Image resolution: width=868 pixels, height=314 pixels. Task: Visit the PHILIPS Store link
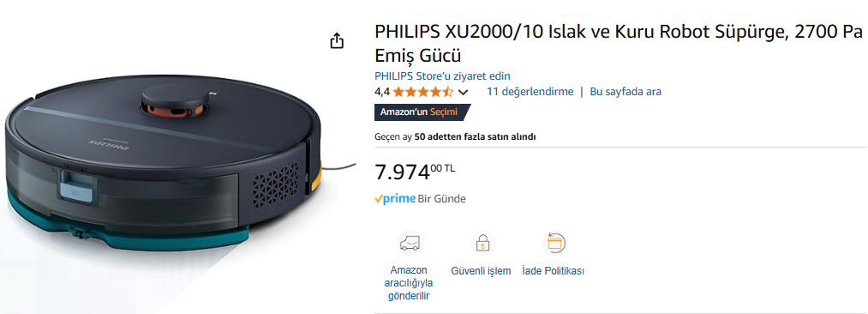click(x=442, y=75)
